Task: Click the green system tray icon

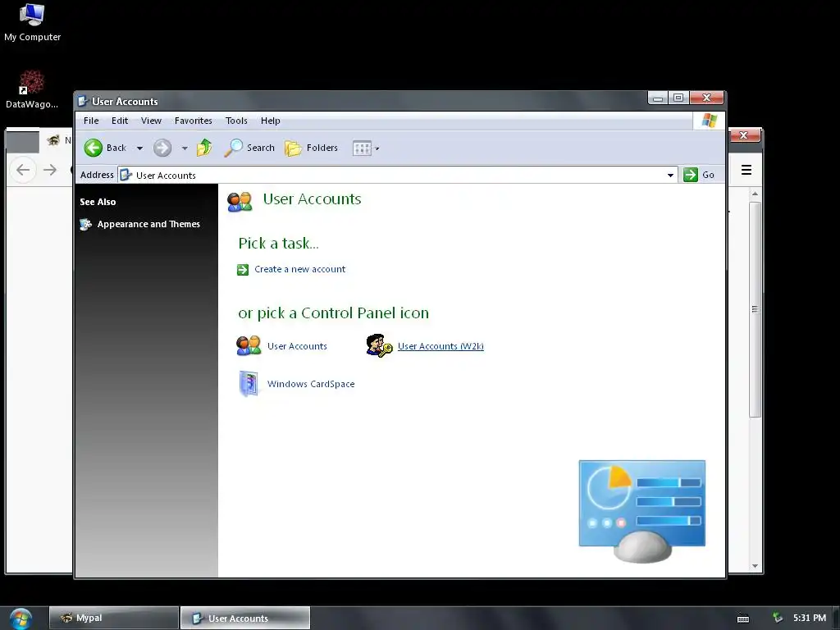Action: [x=778, y=619]
